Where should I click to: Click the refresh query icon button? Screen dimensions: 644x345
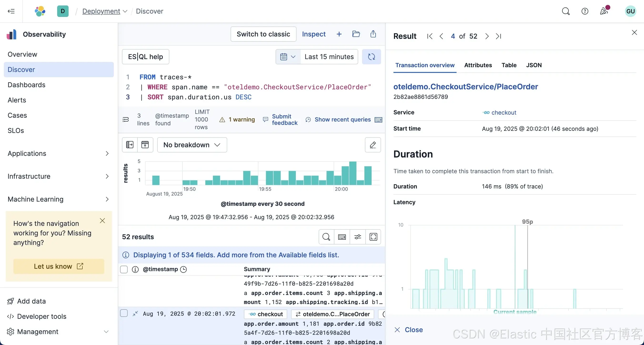(x=371, y=57)
